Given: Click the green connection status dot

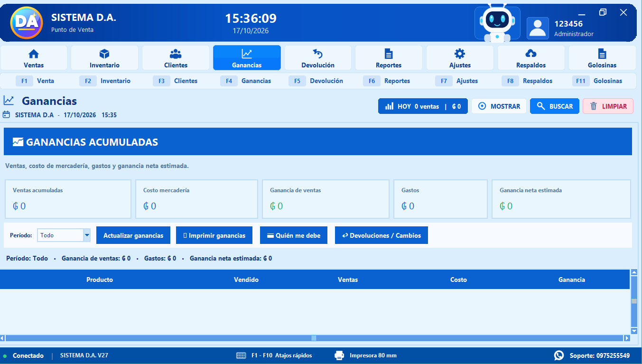Looking at the screenshot, I should pyautogui.click(x=5, y=356).
